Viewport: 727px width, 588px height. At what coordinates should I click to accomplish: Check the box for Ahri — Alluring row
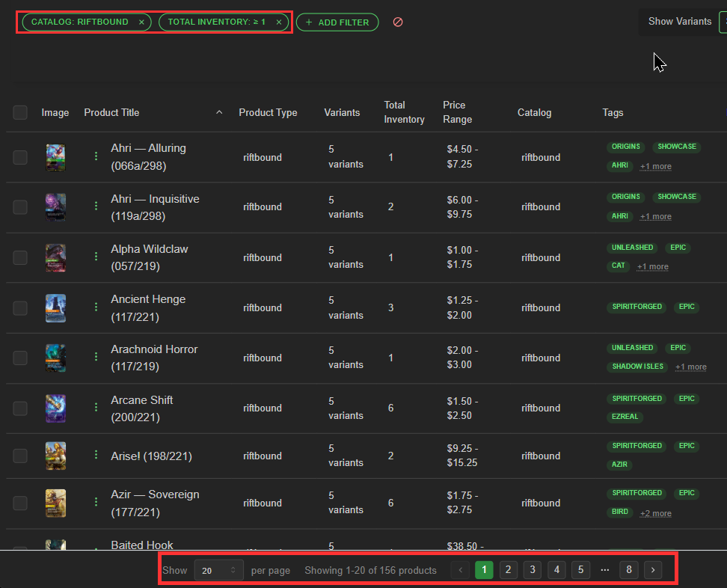20,157
